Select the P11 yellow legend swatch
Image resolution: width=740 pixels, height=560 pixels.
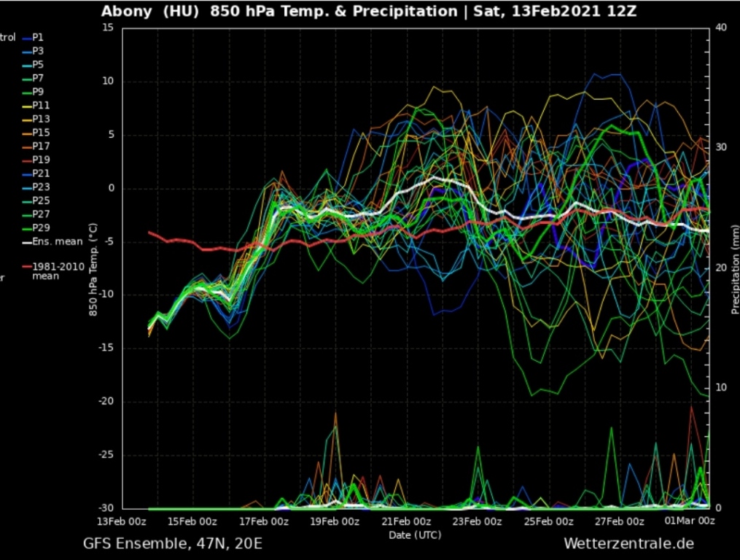point(27,106)
